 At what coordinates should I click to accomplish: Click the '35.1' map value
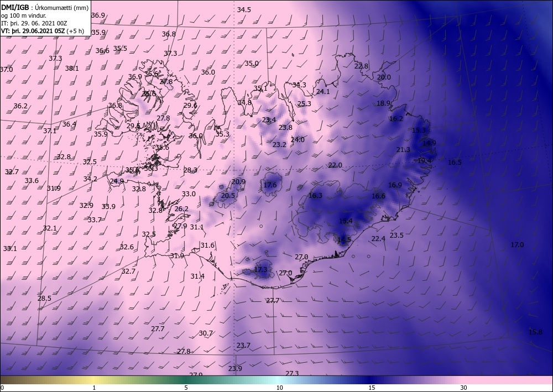pos(260,88)
